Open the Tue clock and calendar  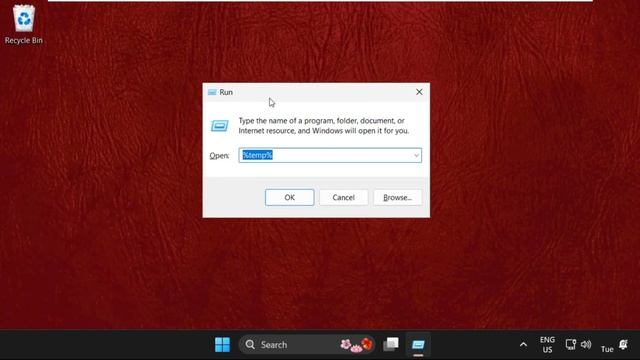point(607,349)
